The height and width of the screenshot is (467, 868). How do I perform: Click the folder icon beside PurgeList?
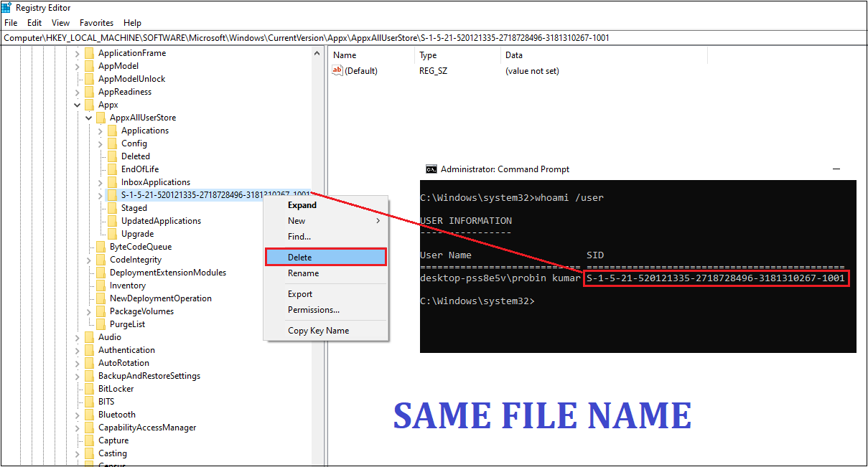click(100, 324)
